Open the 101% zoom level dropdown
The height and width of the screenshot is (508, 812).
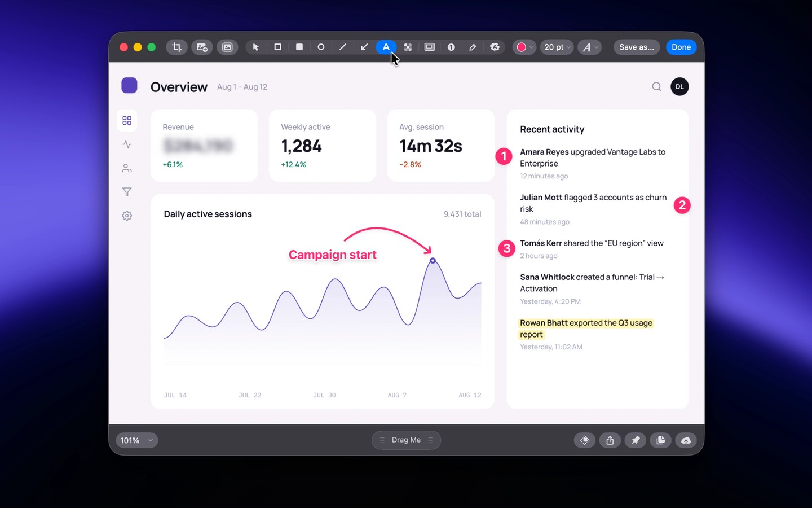(x=136, y=440)
